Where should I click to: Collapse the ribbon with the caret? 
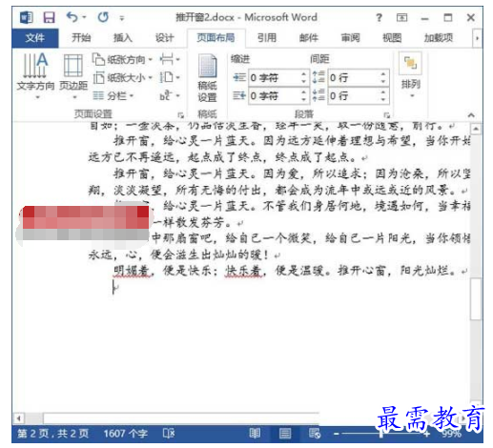pos(471,114)
